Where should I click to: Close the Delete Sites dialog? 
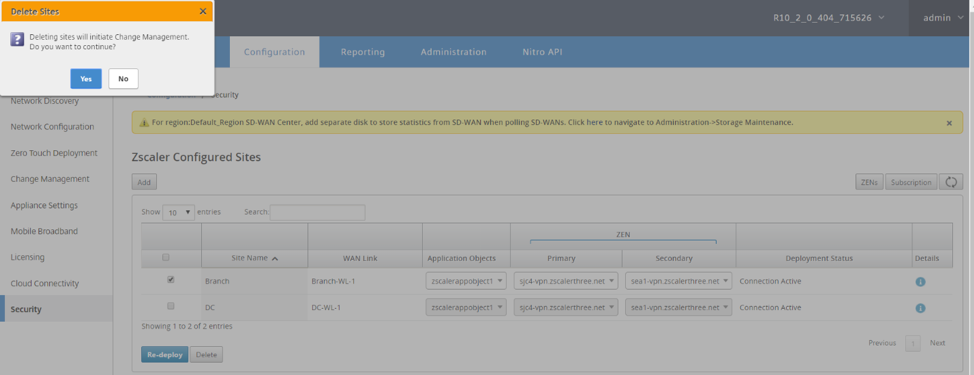click(x=203, y=11)
